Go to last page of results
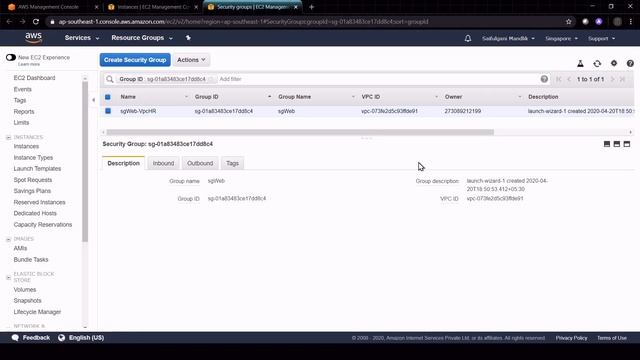The image size is (640, 360). 622,79
